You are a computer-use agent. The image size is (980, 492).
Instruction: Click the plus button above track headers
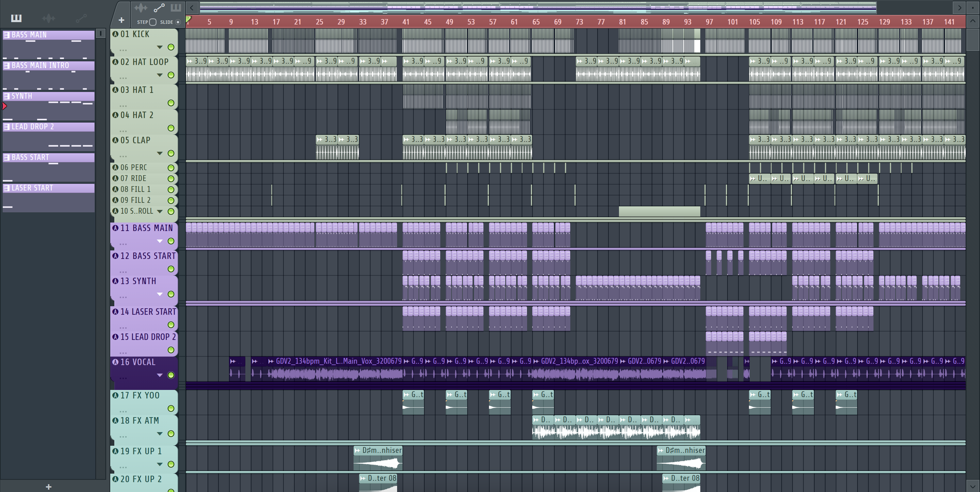click(121, 20)
